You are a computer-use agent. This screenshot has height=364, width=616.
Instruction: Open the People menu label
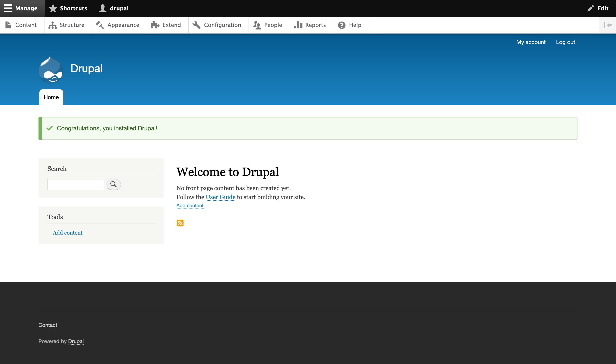point(273,25)
